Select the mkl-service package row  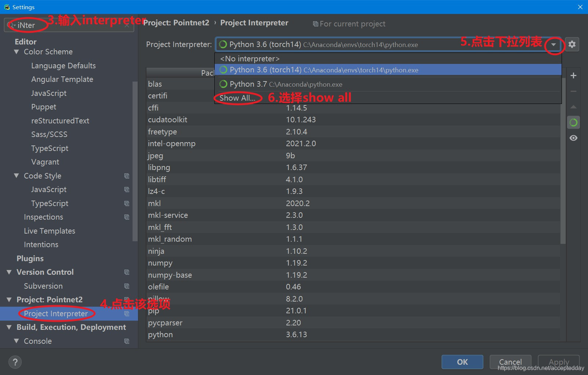point(353,215)
